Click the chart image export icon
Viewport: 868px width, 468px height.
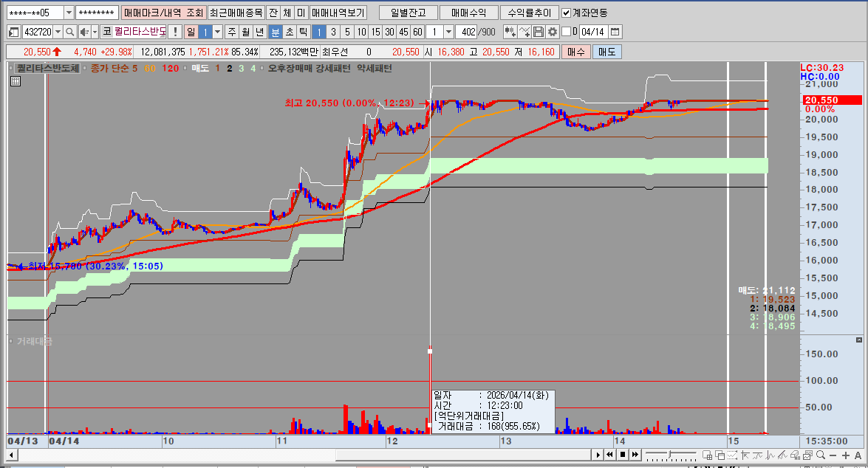pos(807,455)
